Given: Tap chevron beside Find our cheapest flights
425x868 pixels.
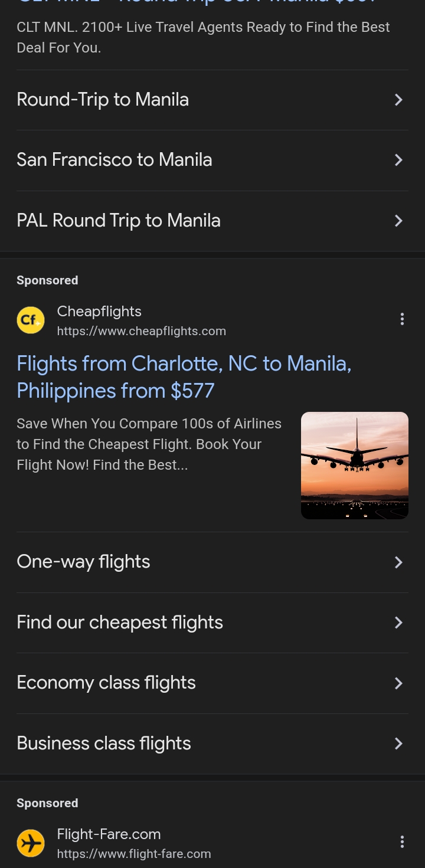Looking at the screenshot, I should coord(398,623).
